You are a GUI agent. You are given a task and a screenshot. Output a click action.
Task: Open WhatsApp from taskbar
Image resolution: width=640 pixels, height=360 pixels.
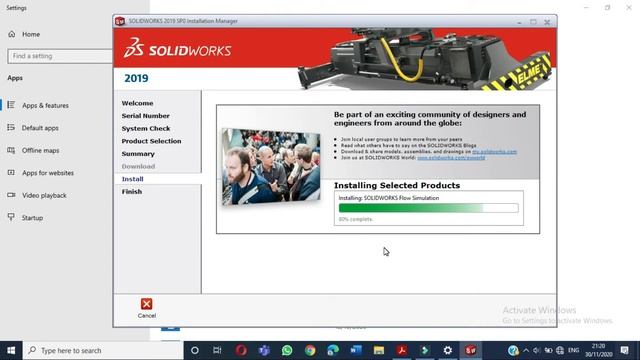[x=287, y=350]
